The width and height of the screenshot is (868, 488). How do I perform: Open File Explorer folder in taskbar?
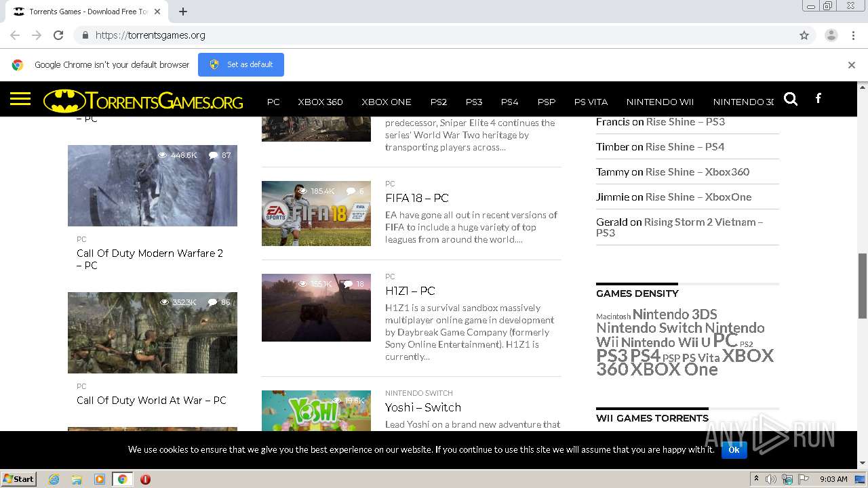(x=77, y=479)
